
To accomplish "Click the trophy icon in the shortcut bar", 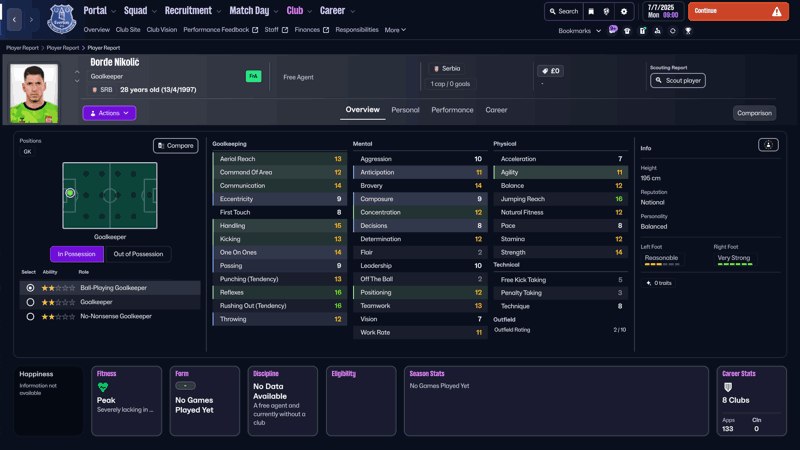I will click(688, 31).
